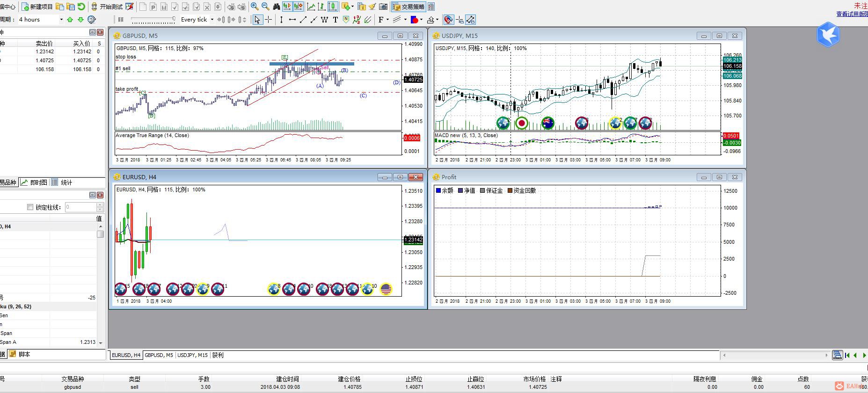868x393 pixels.
Task: Expand the F font dropdown arrow
Action: (x=387, y=20)
